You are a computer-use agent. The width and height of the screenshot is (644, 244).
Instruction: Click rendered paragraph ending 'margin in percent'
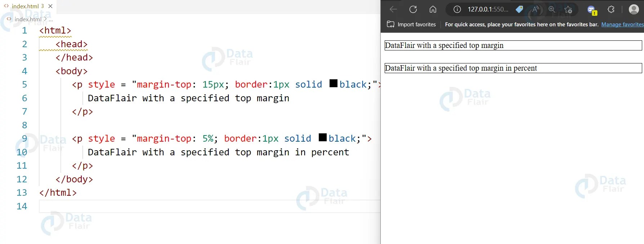click(x=513, y=68)
